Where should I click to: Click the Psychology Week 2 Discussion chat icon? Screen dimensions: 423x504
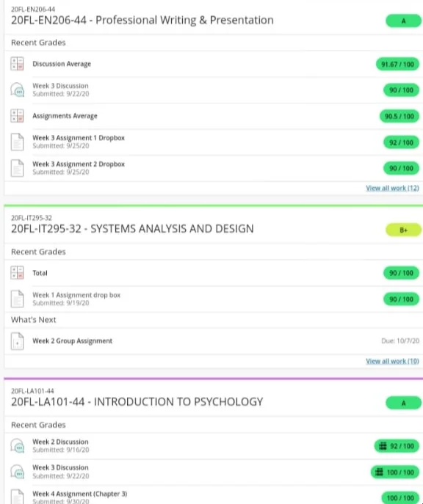click(17, 446)
